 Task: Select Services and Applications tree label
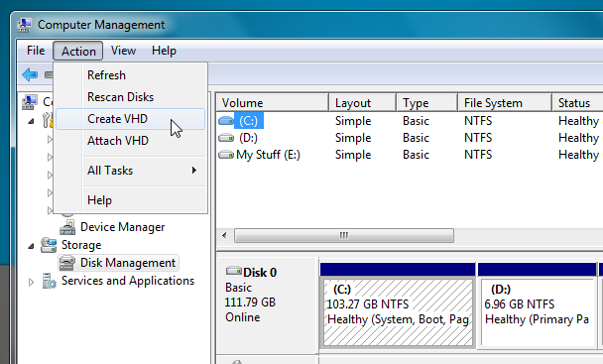pos(128,281)
